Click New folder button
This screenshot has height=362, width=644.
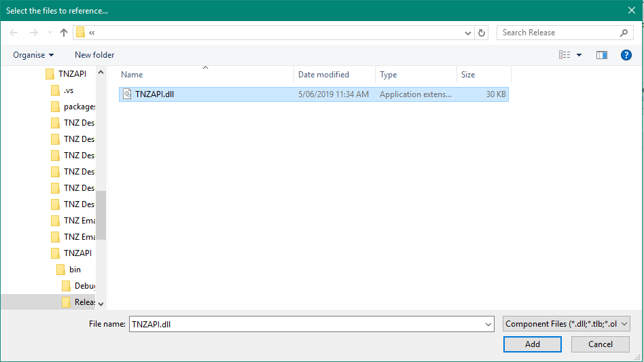[94, 55]
